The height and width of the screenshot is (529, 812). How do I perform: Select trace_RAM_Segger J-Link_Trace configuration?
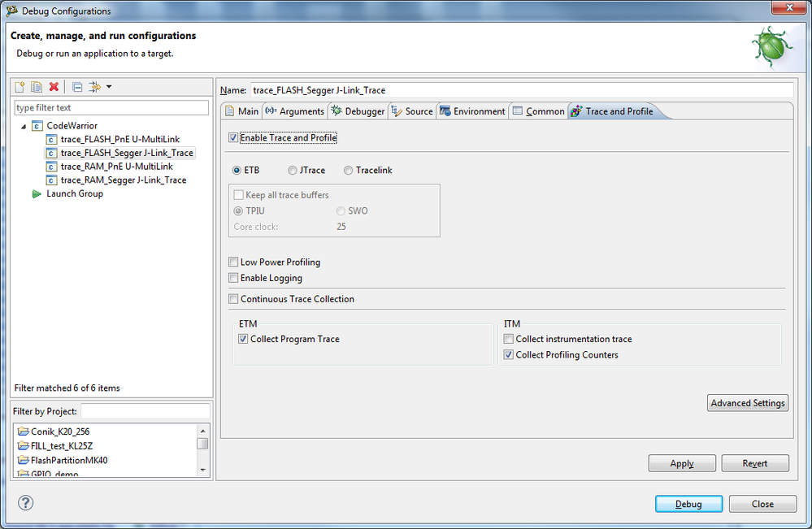point(124,180)
